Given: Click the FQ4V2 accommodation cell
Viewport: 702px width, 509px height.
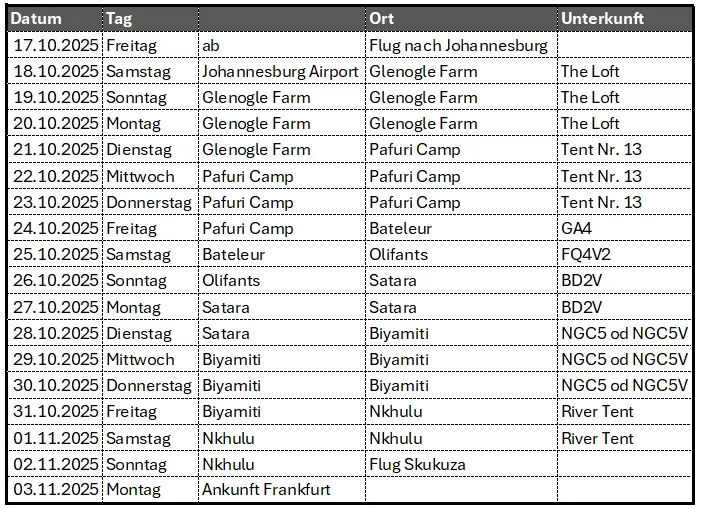Looking at the screenshot, I should 625,254.
